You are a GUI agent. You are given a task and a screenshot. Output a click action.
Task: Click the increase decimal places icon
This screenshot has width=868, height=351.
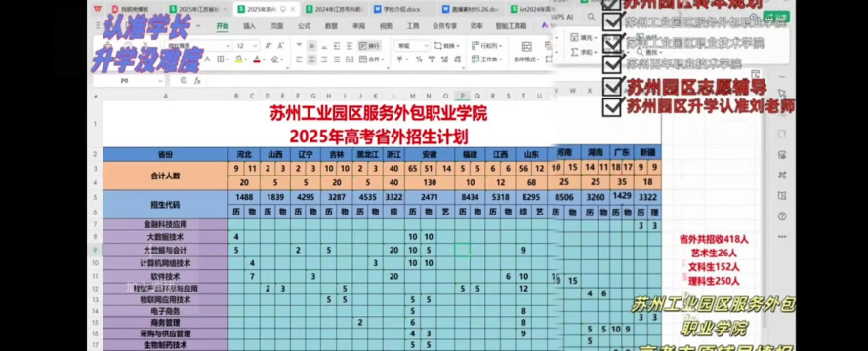444,59
